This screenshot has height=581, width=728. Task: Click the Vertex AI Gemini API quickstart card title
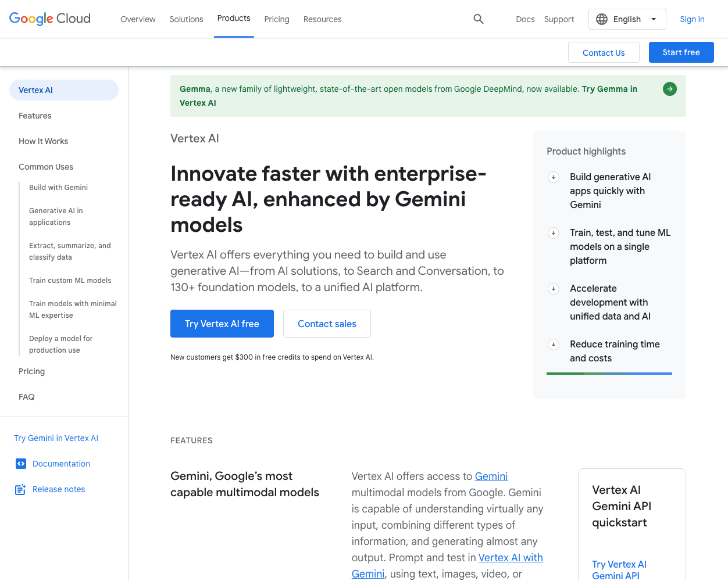pyautogui.click(x=622, y=506)
